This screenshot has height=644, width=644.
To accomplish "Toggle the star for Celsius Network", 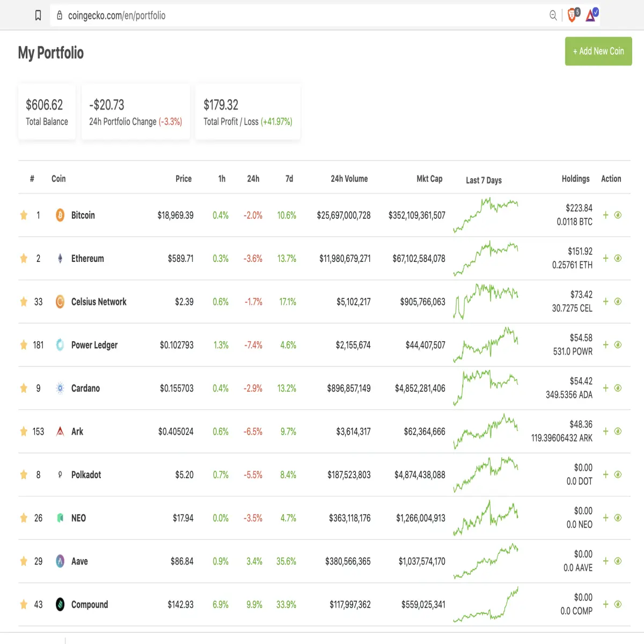I will pos(24,302).
